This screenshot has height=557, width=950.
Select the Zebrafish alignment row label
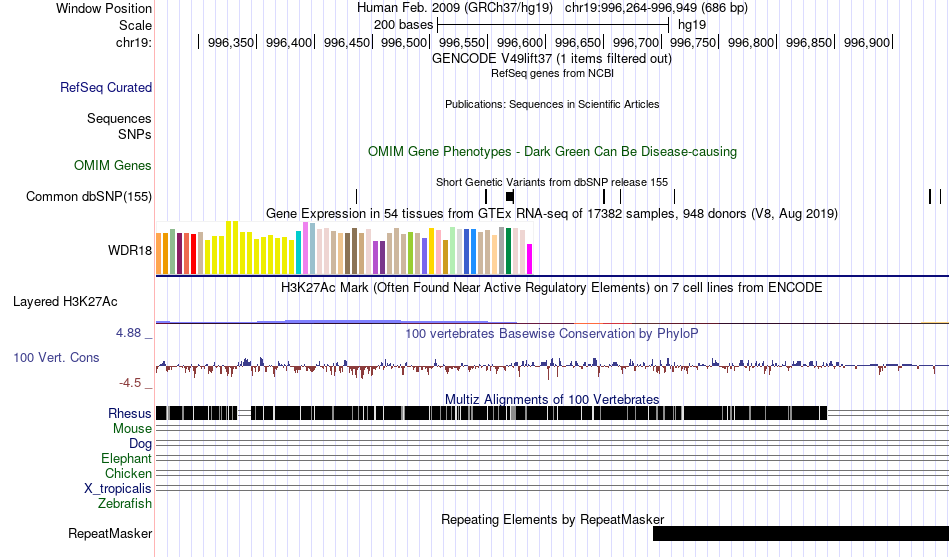[x=125, y=504]
